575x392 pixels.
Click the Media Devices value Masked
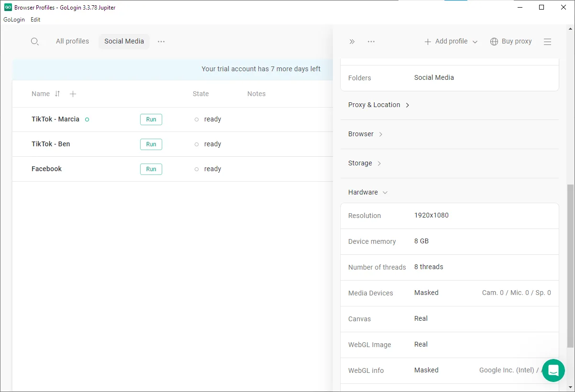tap(426, 293)
